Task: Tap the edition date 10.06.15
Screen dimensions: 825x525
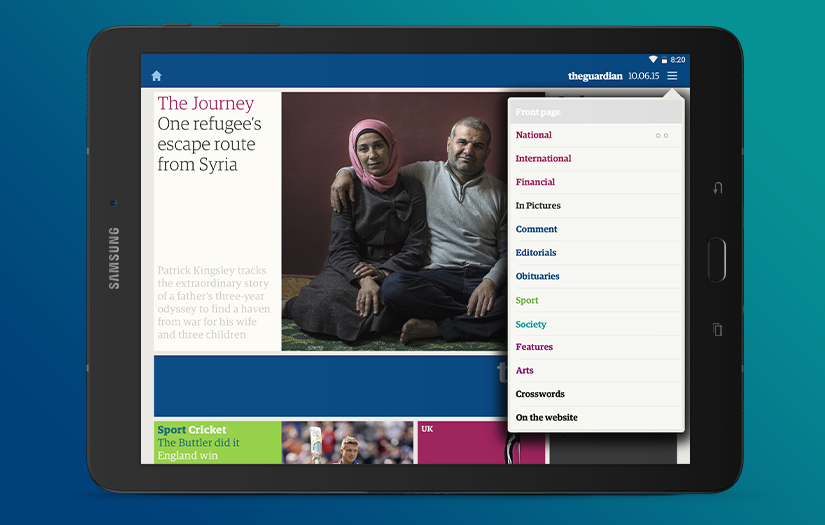Action: [643, 76]
